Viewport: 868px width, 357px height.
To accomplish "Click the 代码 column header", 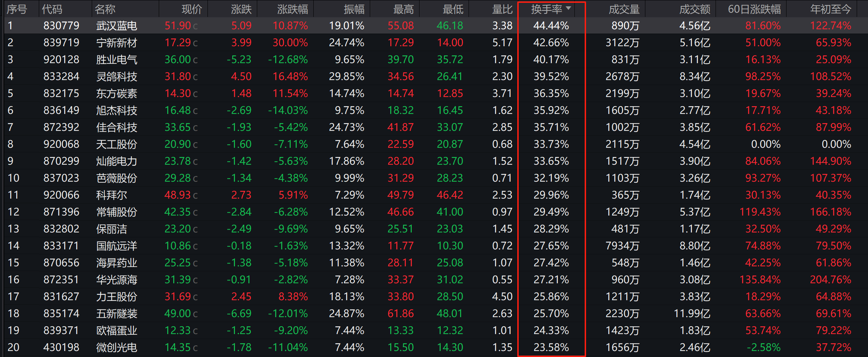I will tap(52, 9).
